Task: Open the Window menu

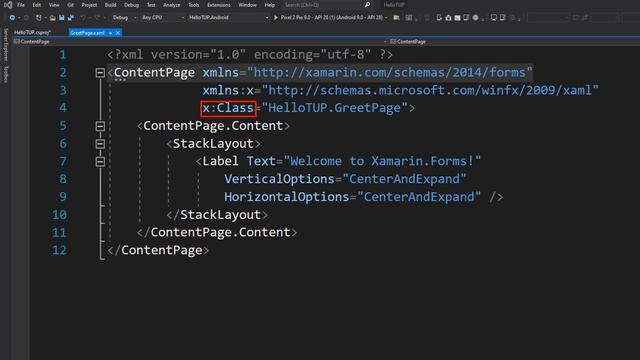Action: [247, 5]
